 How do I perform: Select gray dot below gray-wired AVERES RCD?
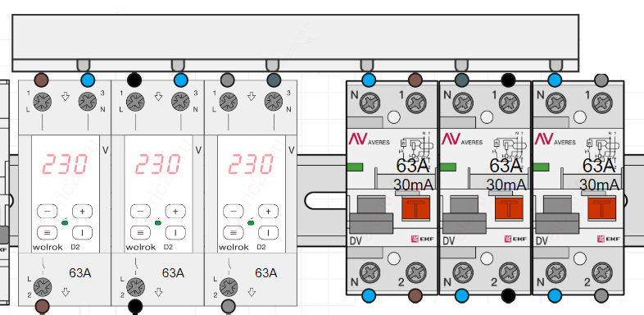point(601,295)
